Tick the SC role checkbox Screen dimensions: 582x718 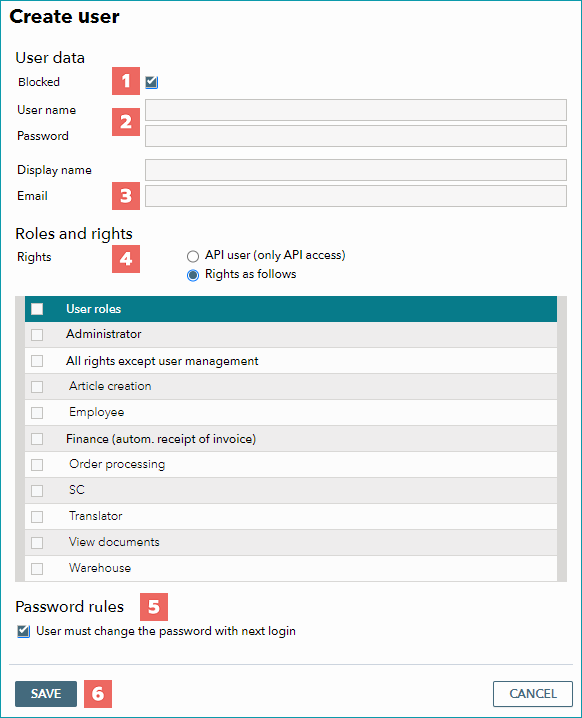click(x=37, y=491)
